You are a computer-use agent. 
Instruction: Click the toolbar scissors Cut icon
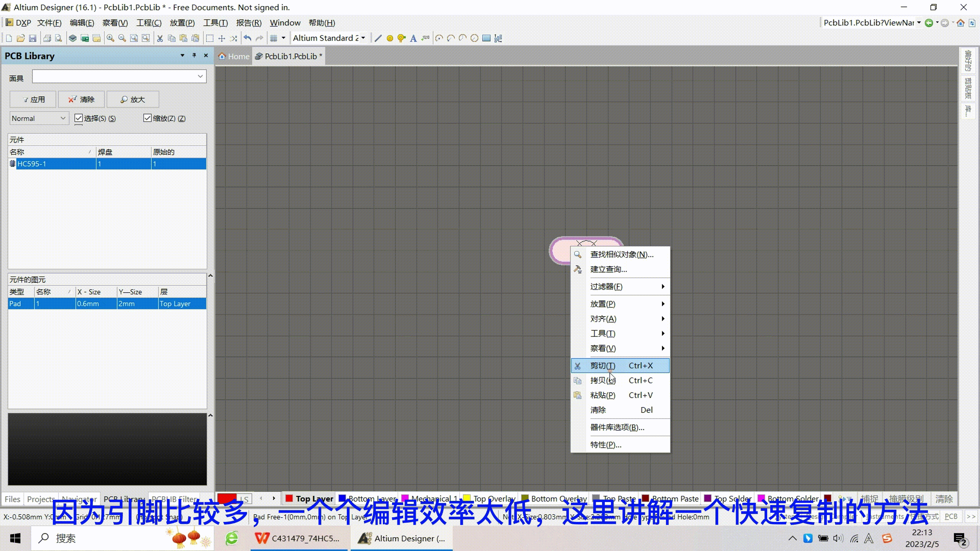[160, 38]
